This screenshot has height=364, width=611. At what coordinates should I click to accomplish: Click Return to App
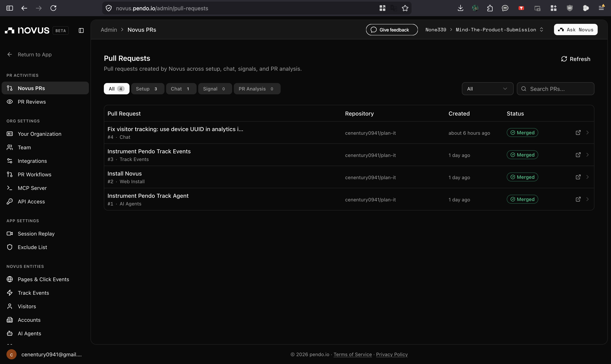(x=29, y=55)
